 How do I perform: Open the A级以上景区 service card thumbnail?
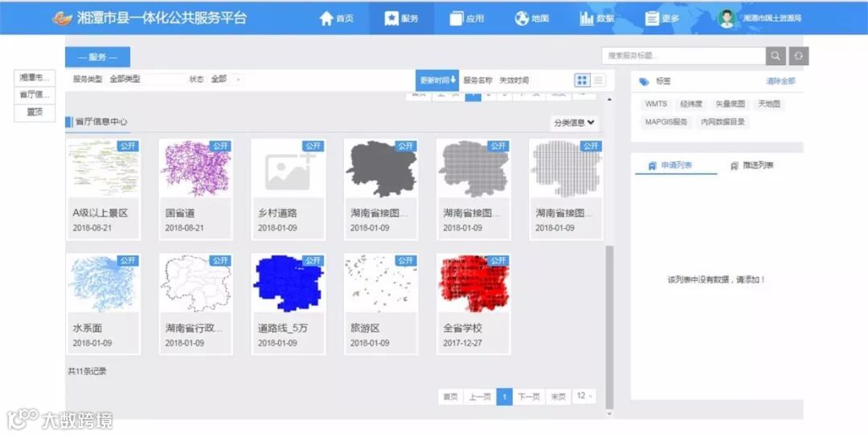point(104,168)
